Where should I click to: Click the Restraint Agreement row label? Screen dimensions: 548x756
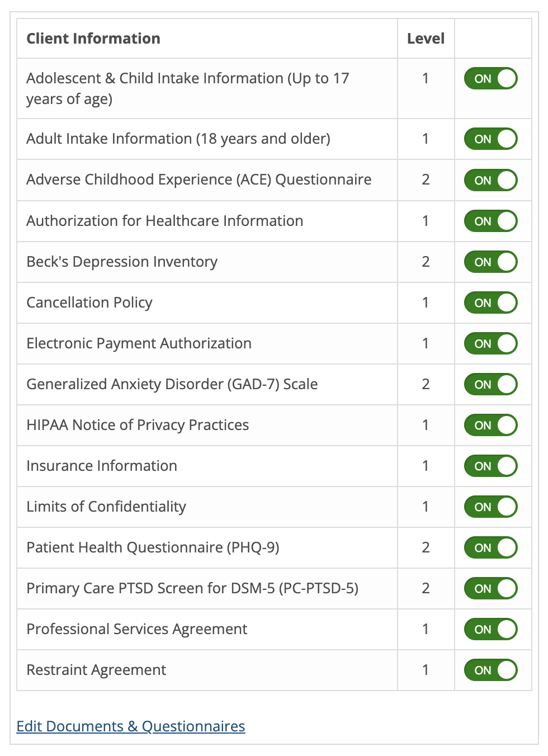(x=96, y=670)
